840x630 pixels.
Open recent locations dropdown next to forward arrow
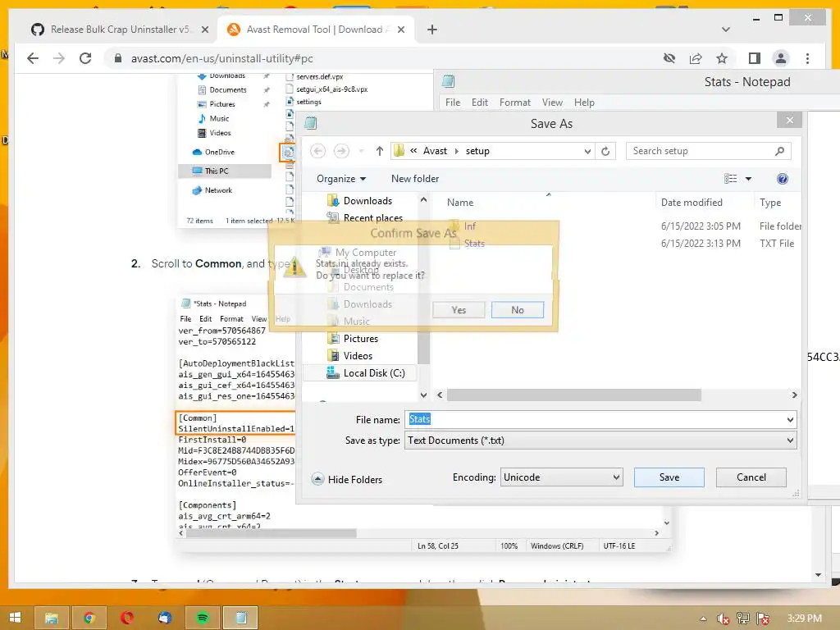[x=361, y=151]
